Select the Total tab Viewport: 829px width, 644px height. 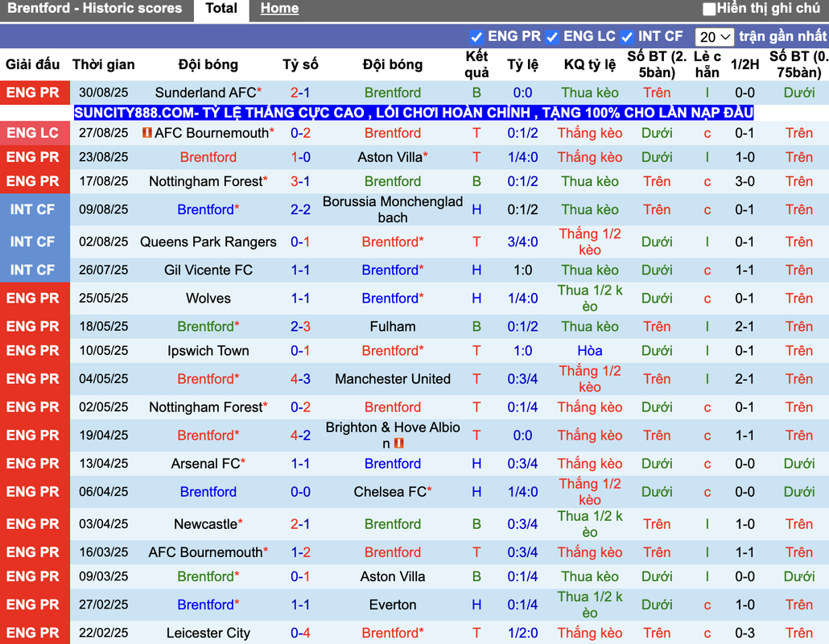221,9
